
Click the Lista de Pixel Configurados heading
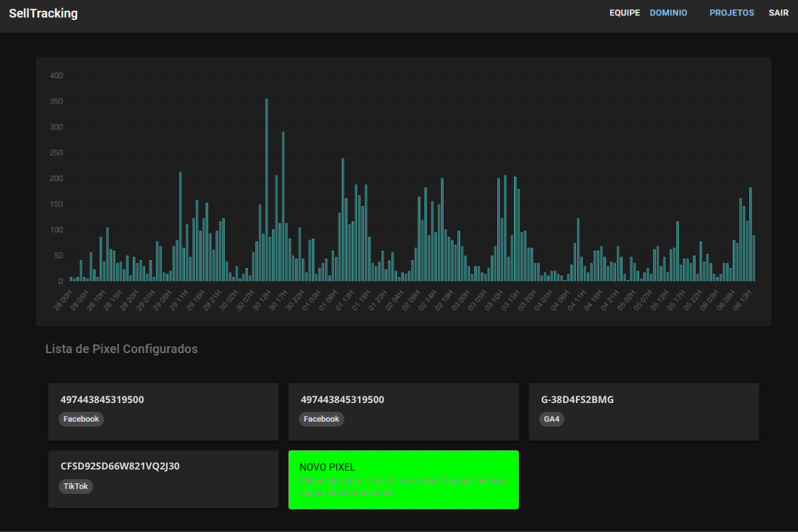[121, 349]
